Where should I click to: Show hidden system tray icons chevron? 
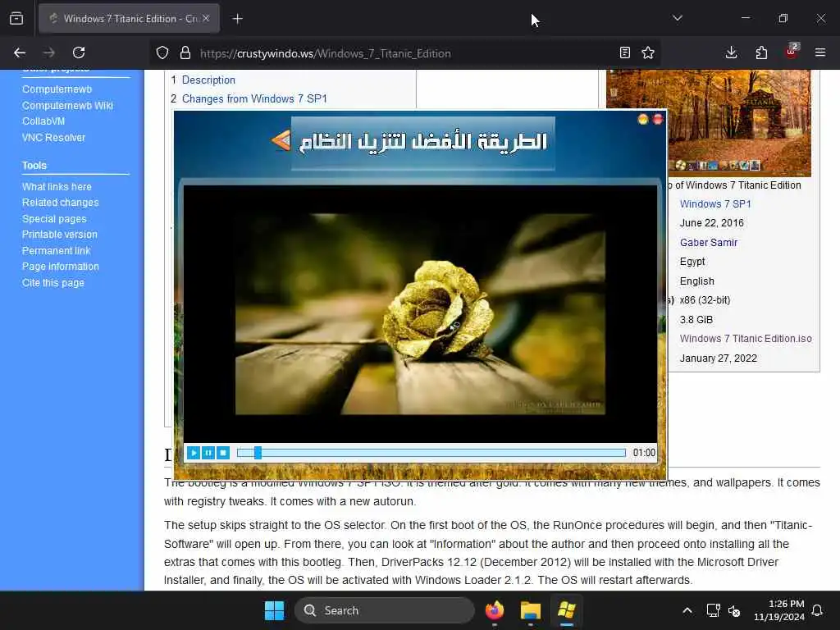687,610
